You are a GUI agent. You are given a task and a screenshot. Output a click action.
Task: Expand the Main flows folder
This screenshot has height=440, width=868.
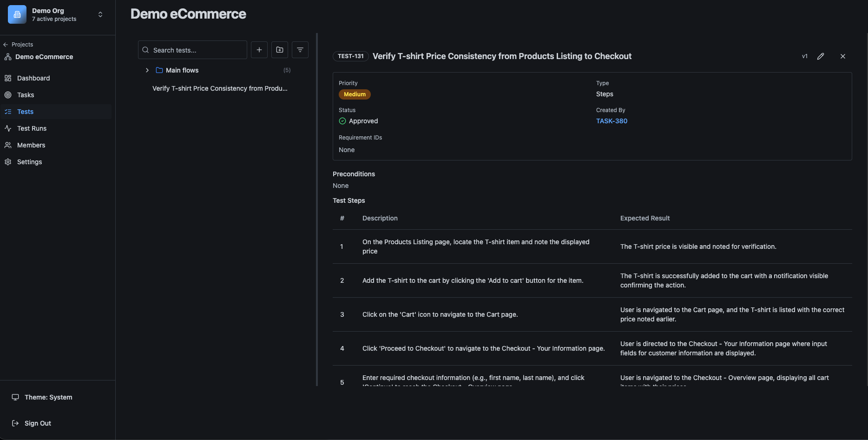pyautogui.click(x=147, y=70)
